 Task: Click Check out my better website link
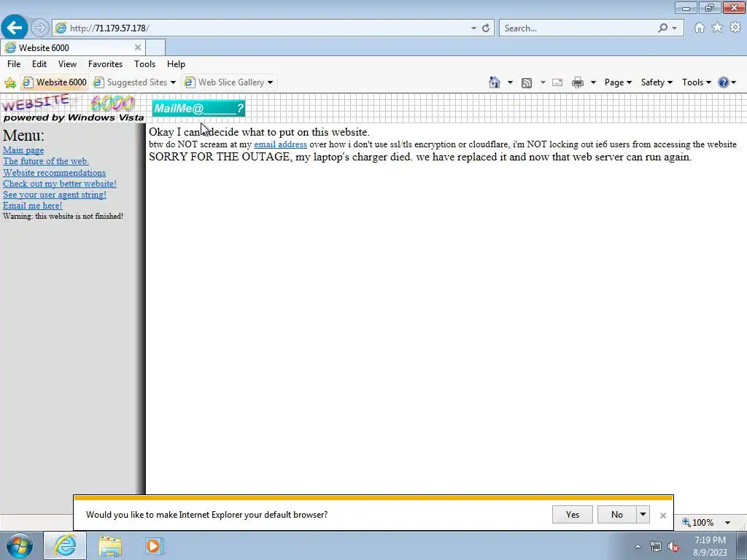(60, 183)
